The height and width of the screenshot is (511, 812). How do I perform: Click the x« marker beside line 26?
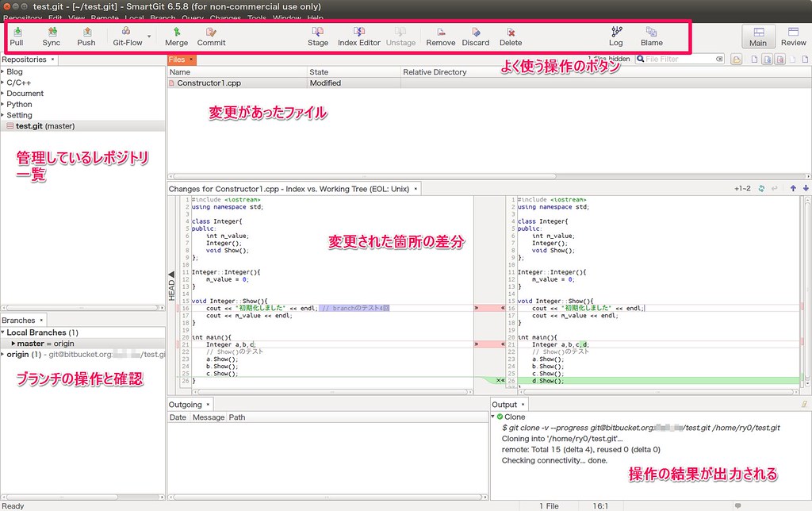click(500, 380)
